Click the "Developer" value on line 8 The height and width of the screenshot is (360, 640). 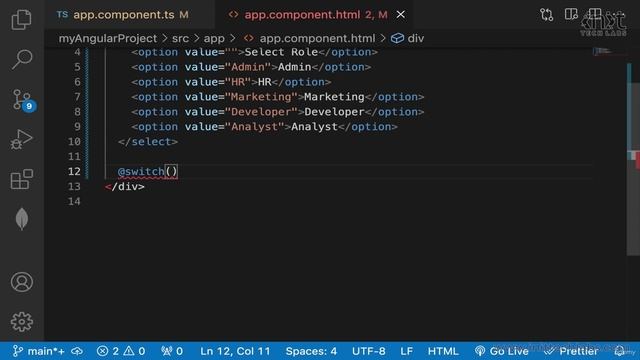pyautogui.click(x=261, y=112)
